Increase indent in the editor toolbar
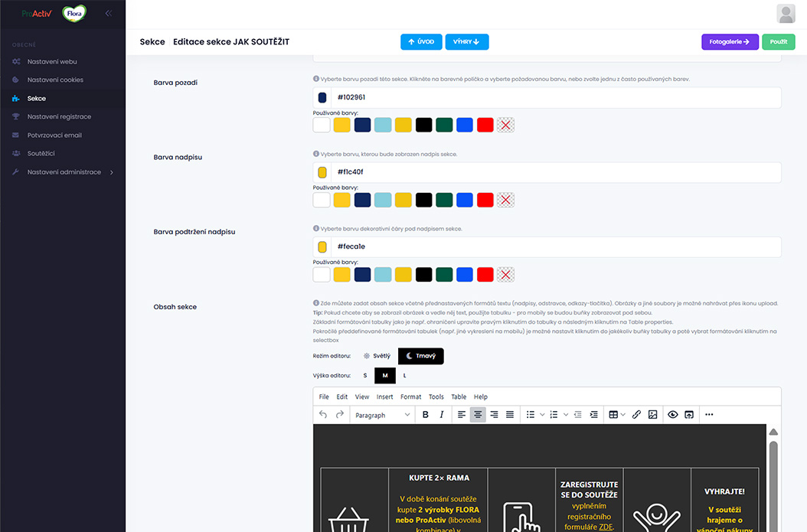 [593, 415]
